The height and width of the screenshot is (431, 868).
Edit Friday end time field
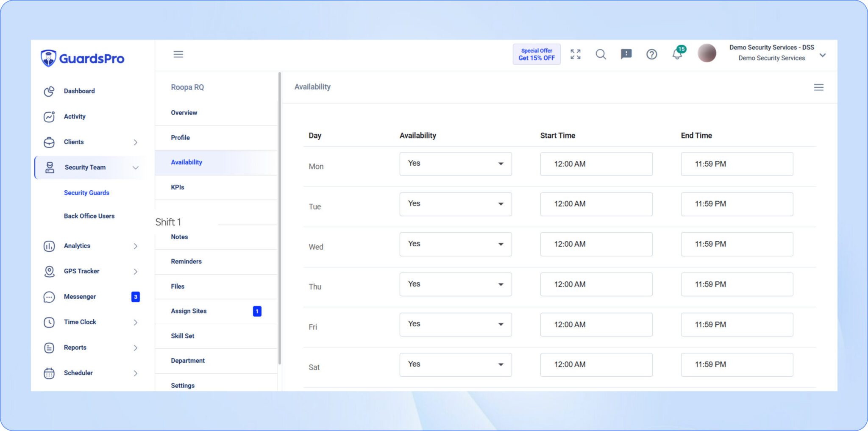point(737,325)
